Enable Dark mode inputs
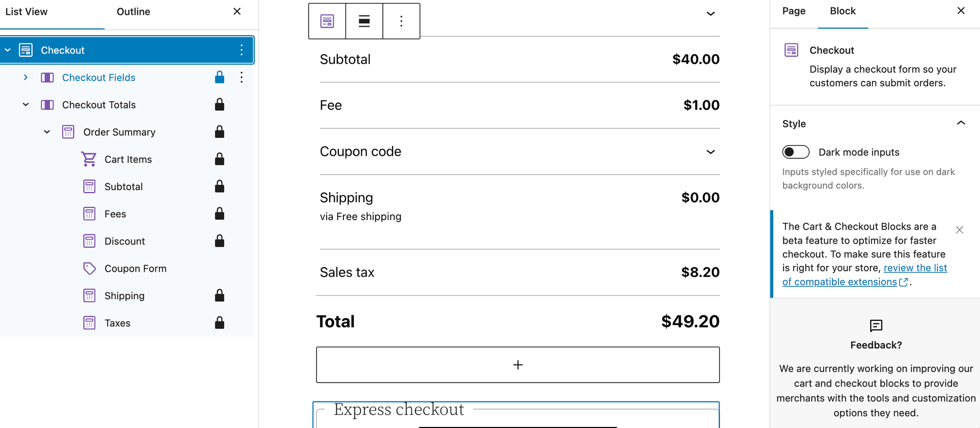The image size is (980, 428). pyautogui.click(x=795, y=152)
